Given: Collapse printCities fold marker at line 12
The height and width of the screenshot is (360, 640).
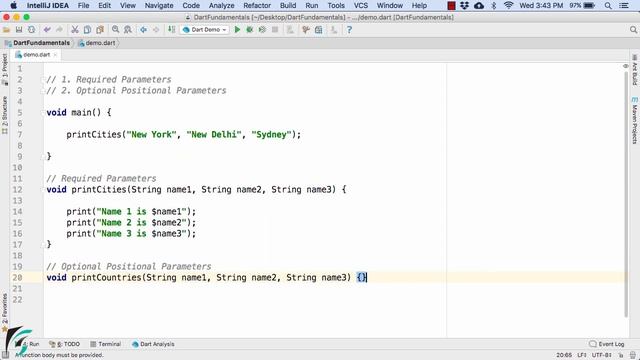Looking at the screenshot, I should click(43, 190).
